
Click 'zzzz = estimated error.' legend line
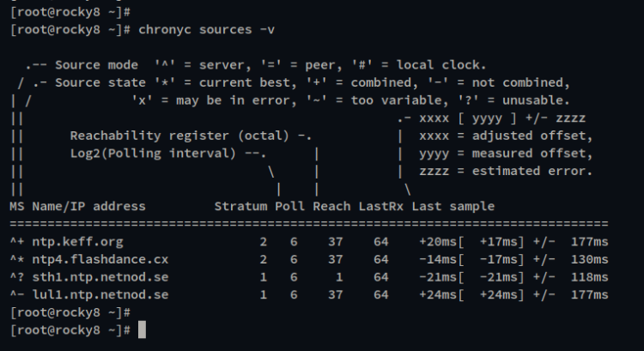click(x=506, y=171)
